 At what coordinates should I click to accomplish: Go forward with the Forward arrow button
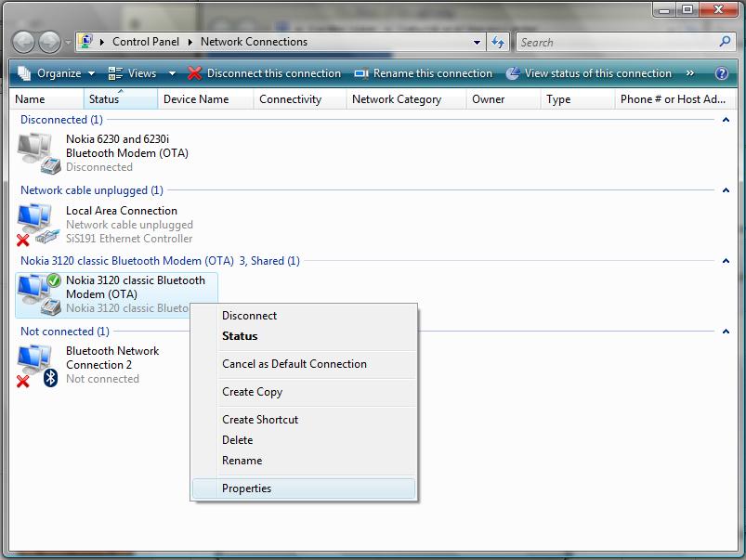pyautogui.click(x=49, y=43)
